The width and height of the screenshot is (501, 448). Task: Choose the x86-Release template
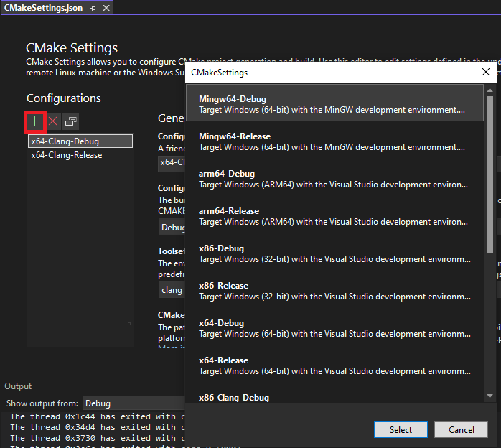click(334, 291)
